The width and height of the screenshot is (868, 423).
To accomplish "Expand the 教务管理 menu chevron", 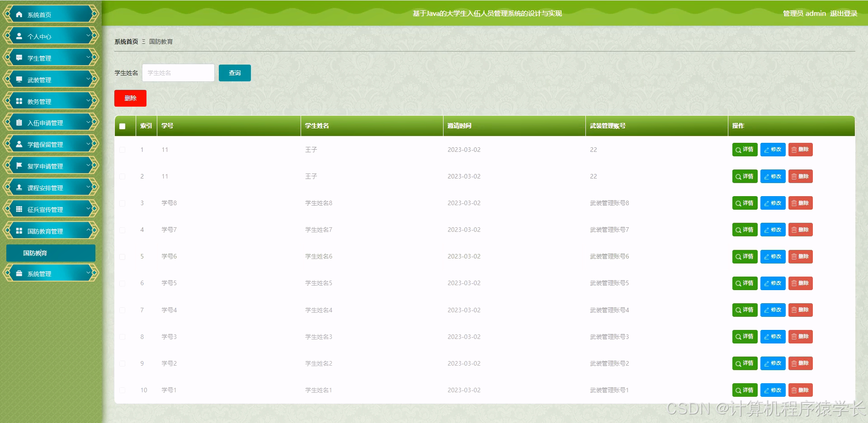I will click(x=89, y=101).
